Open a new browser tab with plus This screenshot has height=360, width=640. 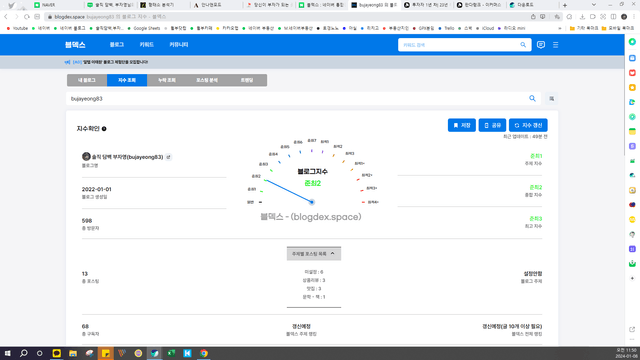point(565,5)
